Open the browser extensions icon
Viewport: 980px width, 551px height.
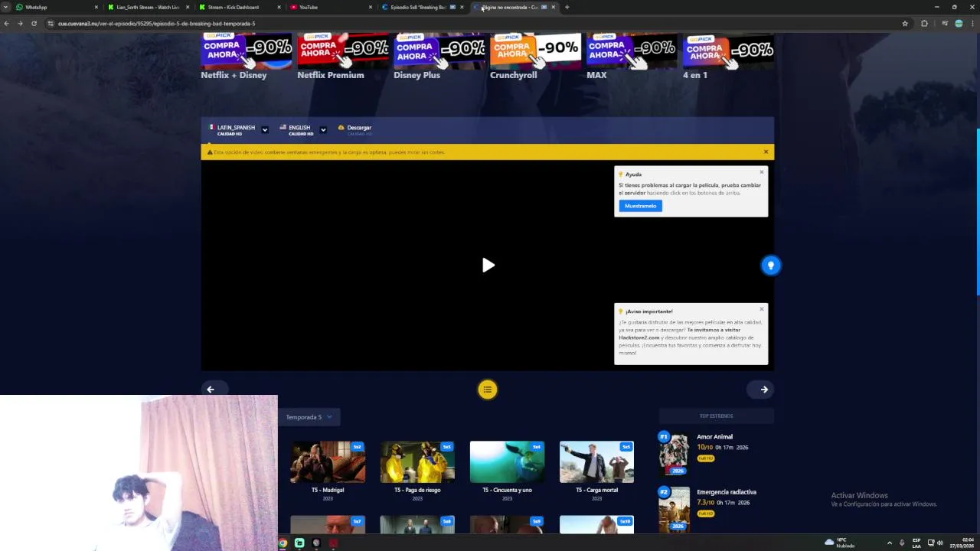924,24
